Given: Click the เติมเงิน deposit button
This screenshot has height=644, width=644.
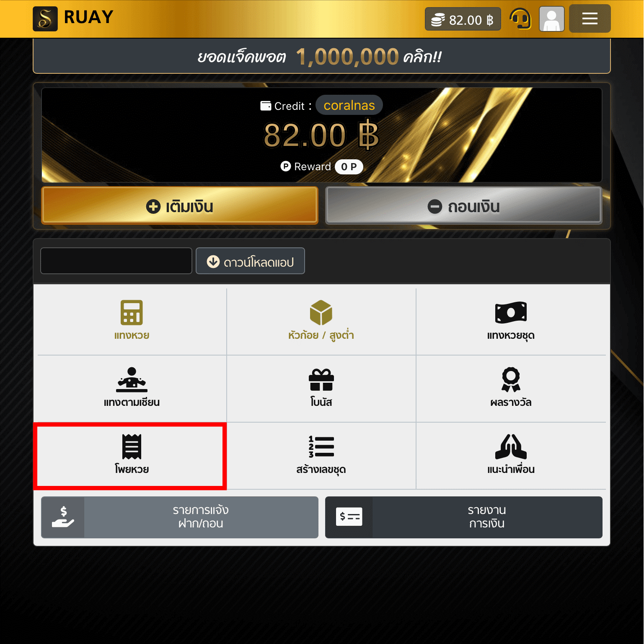Looking at the screenshot, I should 180,205.
